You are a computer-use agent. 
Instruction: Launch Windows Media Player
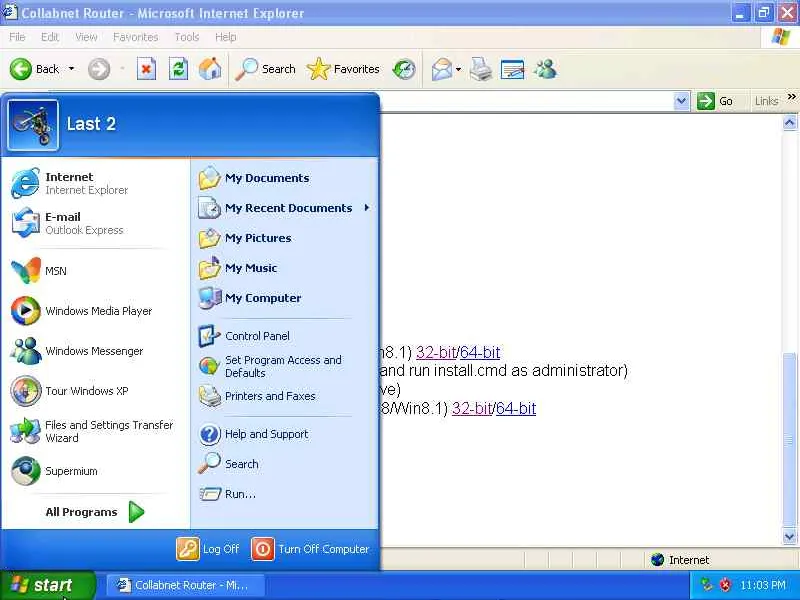[94, 311]
